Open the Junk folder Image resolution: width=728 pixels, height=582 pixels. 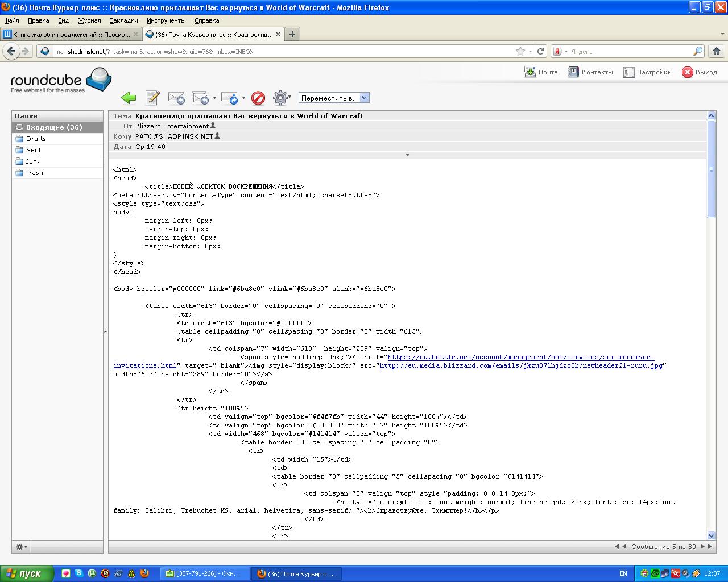[57, 161]
